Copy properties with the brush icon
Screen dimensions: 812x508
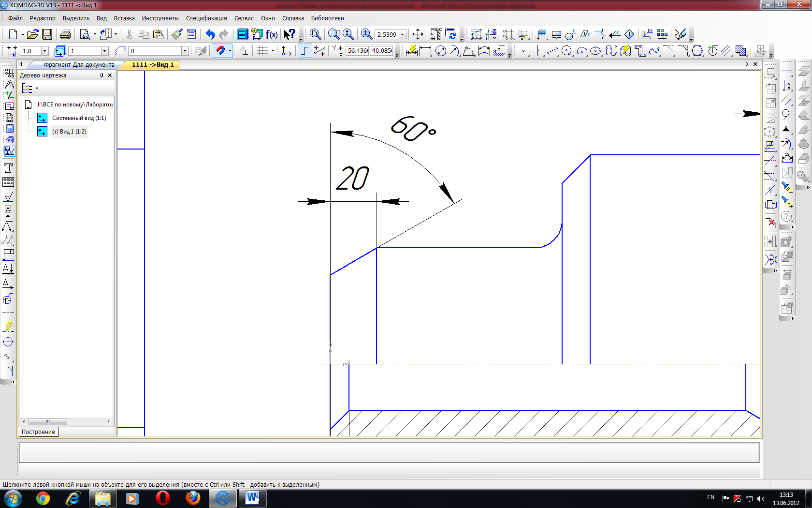(177, 34)
